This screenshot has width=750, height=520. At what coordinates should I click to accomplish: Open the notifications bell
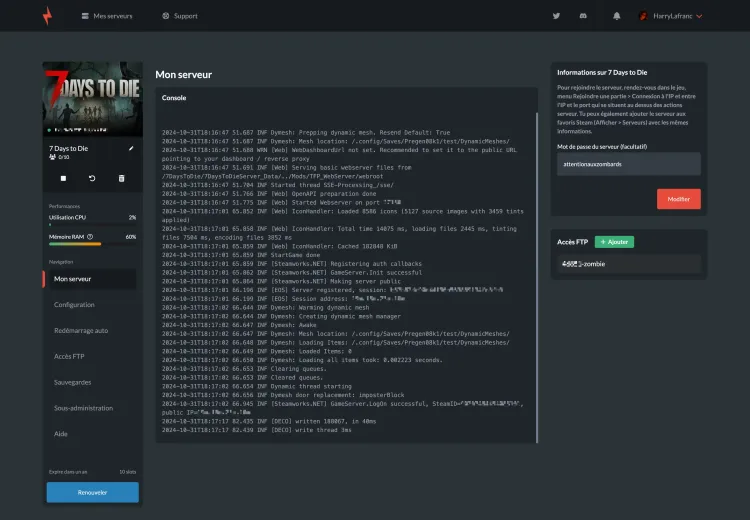[617, 16]
